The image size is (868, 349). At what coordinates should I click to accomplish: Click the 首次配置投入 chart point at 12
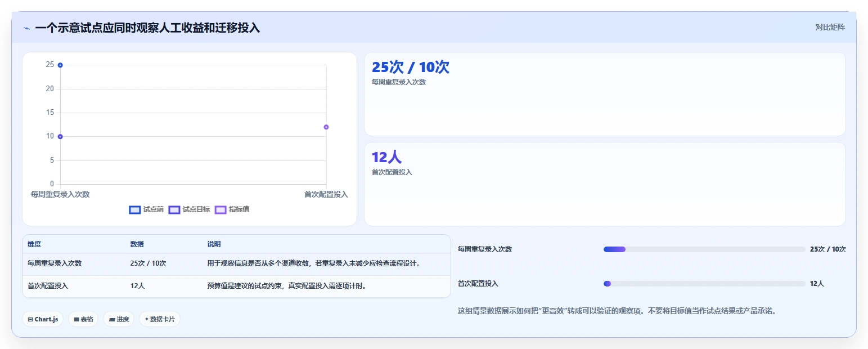[x=326, y=127]
